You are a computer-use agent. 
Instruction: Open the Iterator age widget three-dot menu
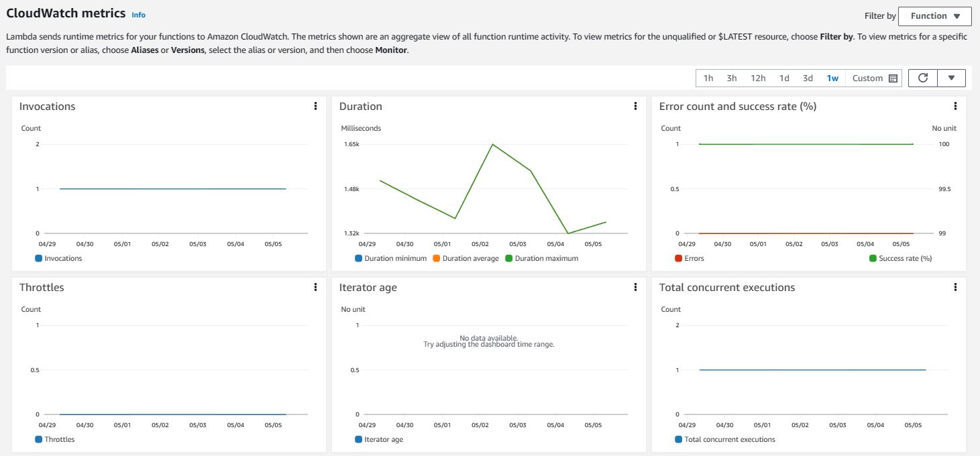[x=635, y=287]
